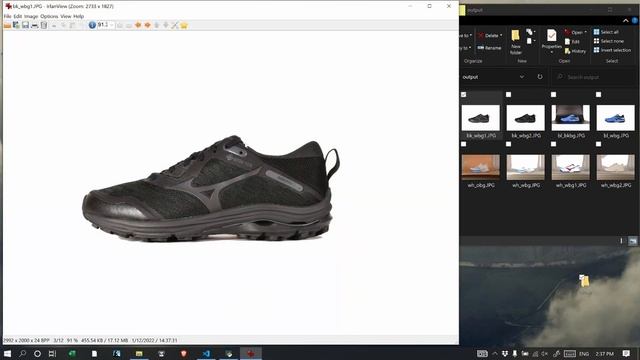
Task: Click Invert selection in Explorer ribbon
Action: (612, 50)
